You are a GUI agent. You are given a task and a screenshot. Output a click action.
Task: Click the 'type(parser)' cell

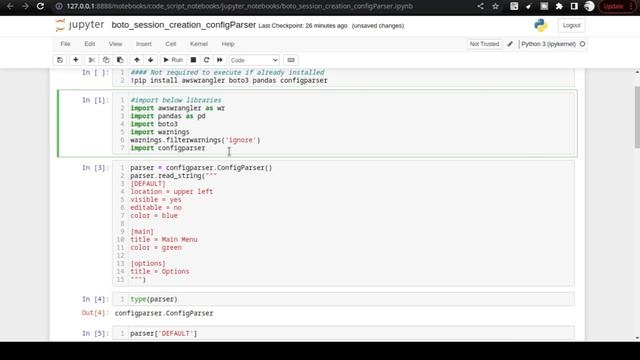tap(343, 299)
